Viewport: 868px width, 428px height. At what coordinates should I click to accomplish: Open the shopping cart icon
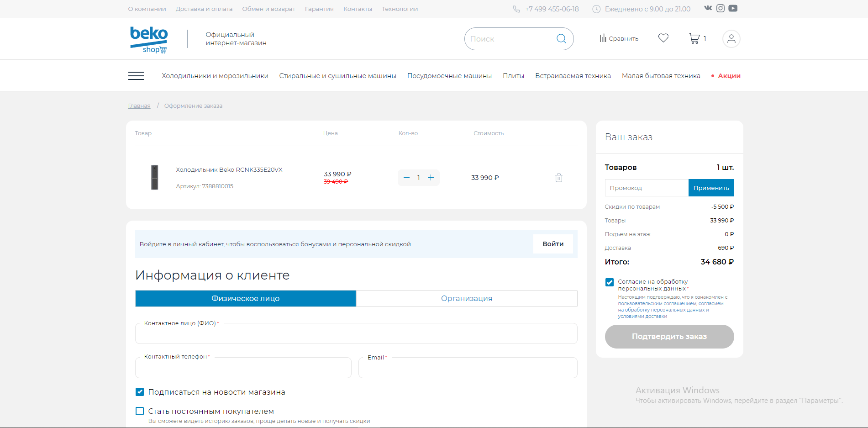[694, 38]
